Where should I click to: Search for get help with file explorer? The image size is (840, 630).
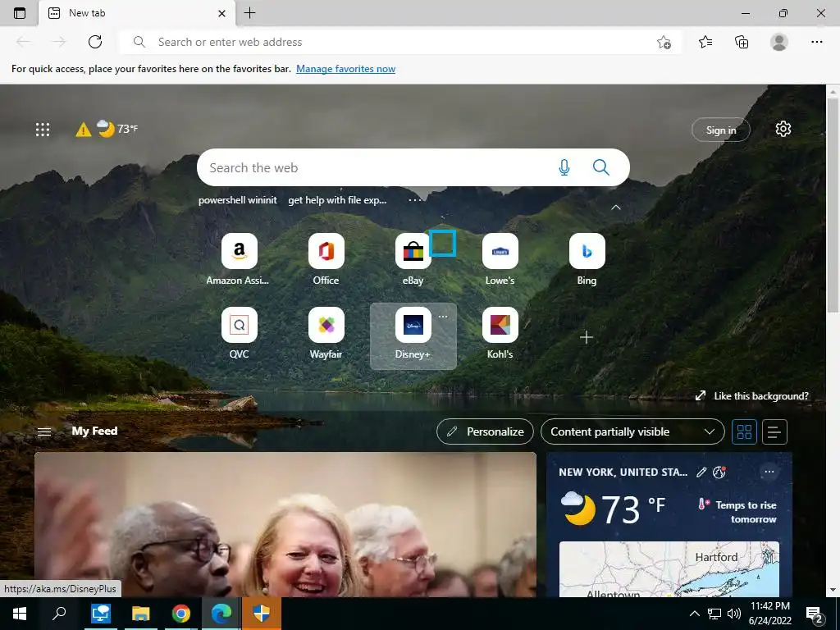(337, 200)
